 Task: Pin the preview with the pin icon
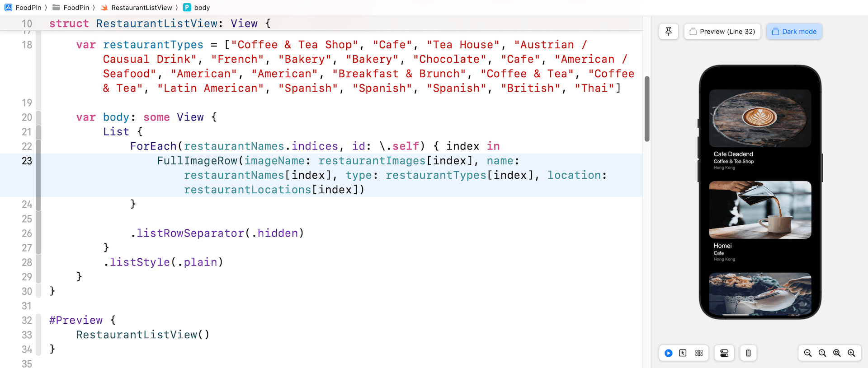pyautogui.click(x=668, y=32)
